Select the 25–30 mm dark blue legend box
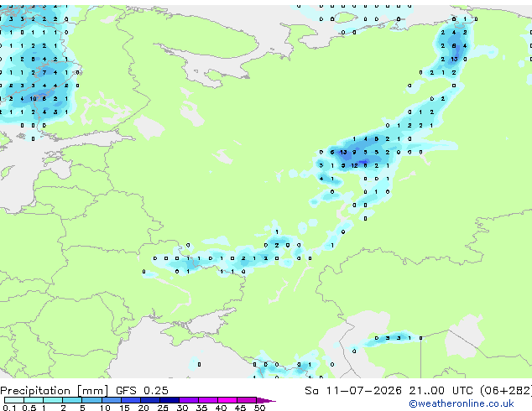Viewport: 532px width, 411px height. tap(169, 400)
